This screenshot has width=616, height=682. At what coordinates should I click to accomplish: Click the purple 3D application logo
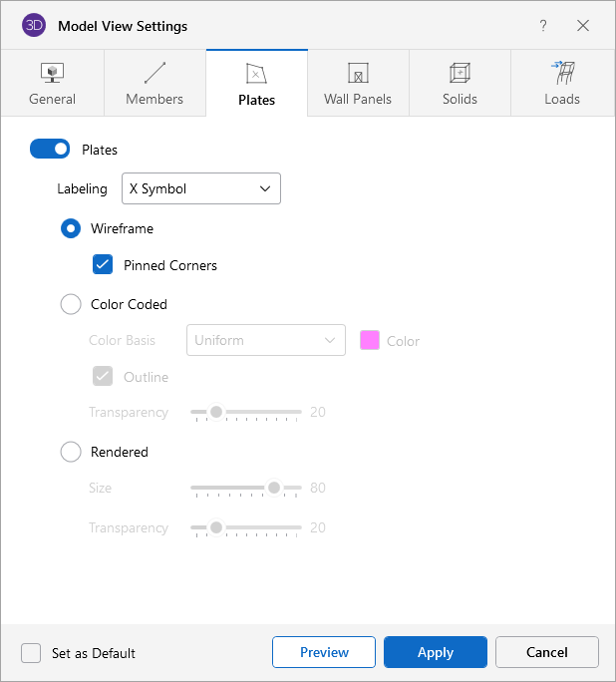click(x=34, y=25)
